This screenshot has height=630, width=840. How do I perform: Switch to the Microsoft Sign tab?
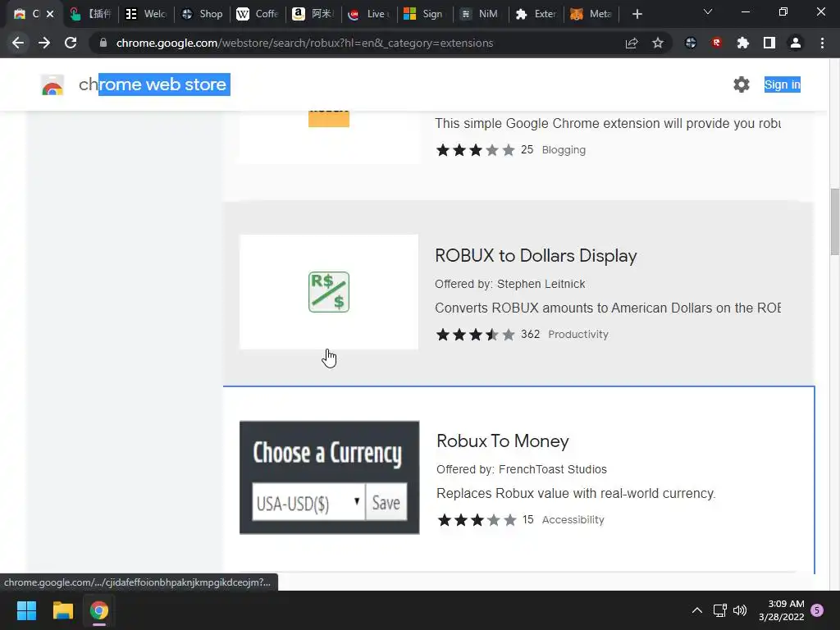click(424, 14)
